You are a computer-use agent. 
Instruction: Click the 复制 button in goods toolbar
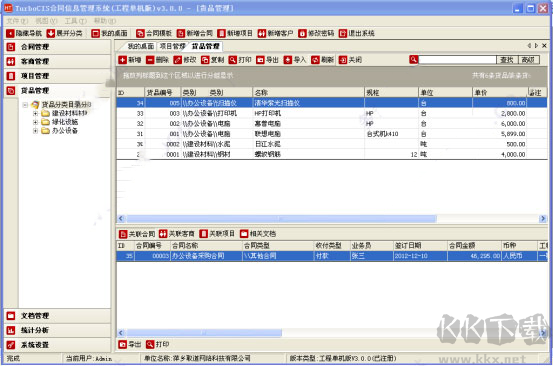click(213, 60)
